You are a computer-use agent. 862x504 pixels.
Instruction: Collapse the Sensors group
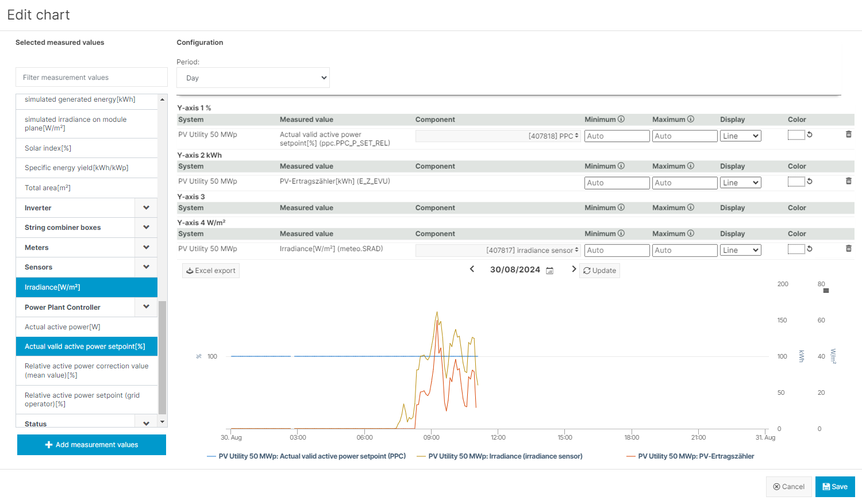tap(146, 267)
